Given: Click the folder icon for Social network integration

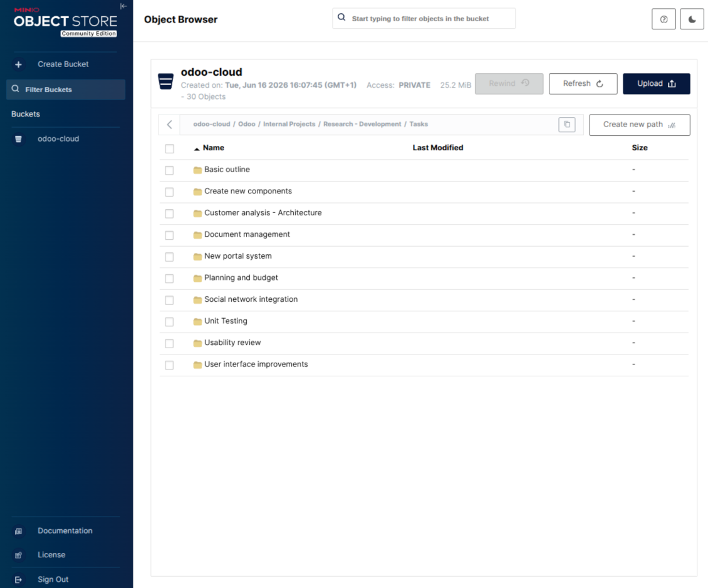Looking at the screenshot, I should (x=197, y=300).
